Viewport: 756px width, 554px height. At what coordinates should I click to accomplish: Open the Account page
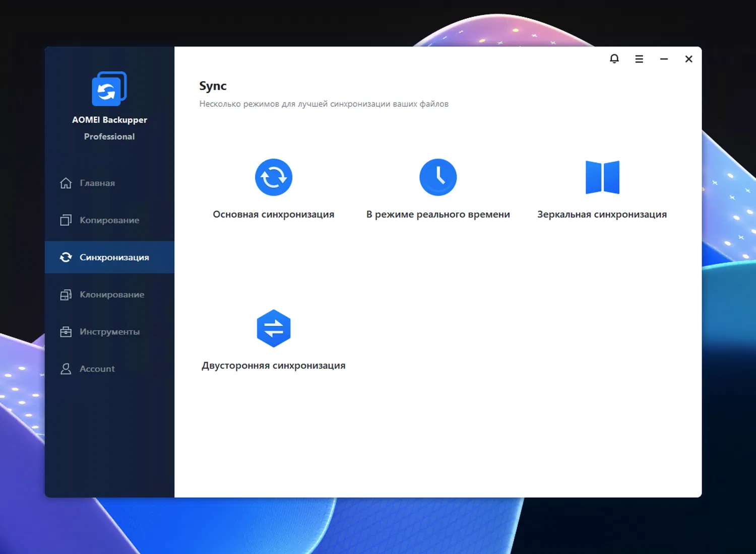pos(109,369)
